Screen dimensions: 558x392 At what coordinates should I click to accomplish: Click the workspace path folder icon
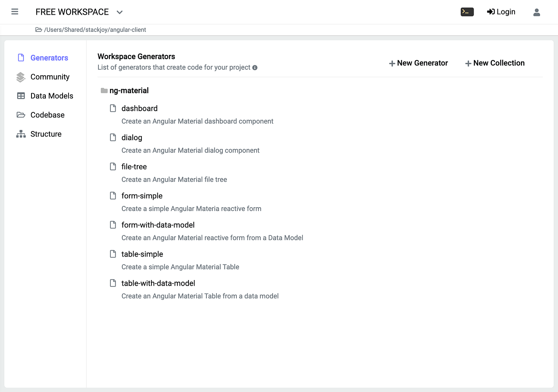pos(39,30)
